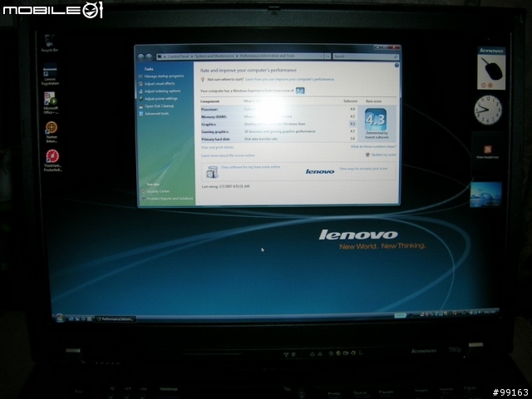Click System and Maintenance breadcrumb
Viewport: 532px width, 399px height.
coord(214,57)
